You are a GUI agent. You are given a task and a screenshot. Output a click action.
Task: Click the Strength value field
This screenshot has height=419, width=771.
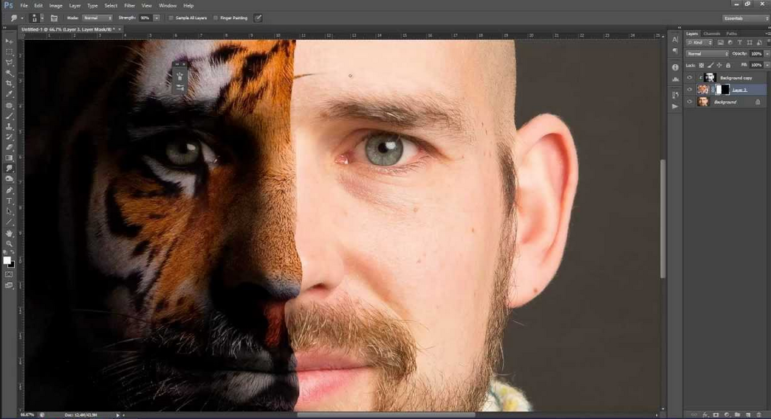point(146,18)
